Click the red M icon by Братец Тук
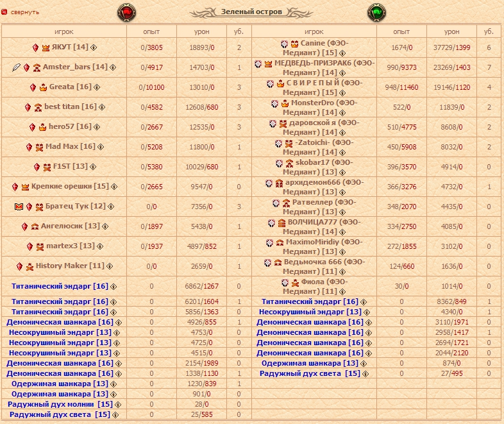 coord(19,207)
